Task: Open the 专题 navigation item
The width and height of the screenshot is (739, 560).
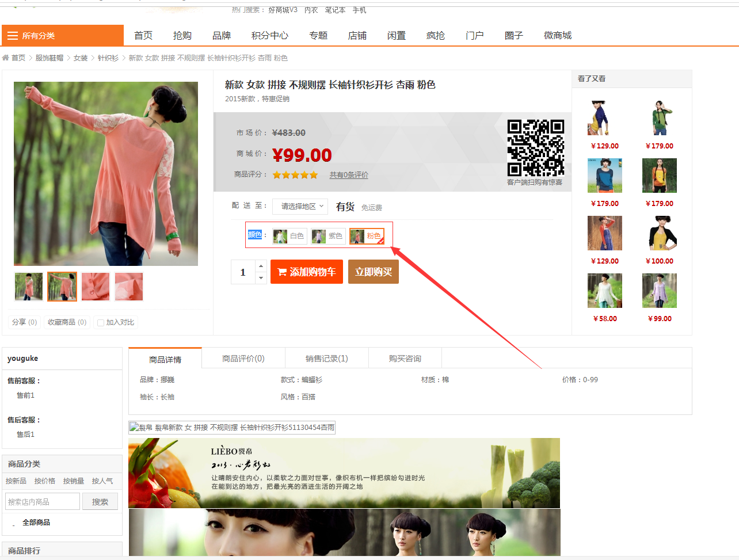Action: 318,36
